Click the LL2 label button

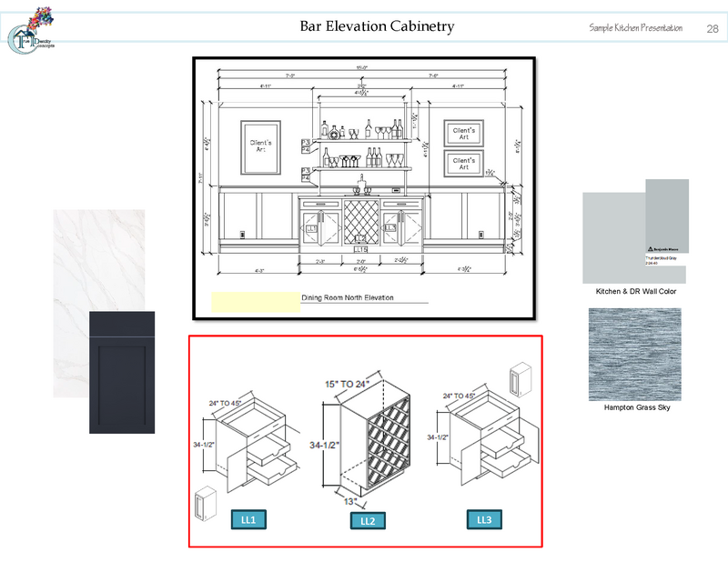pos(368,521)
